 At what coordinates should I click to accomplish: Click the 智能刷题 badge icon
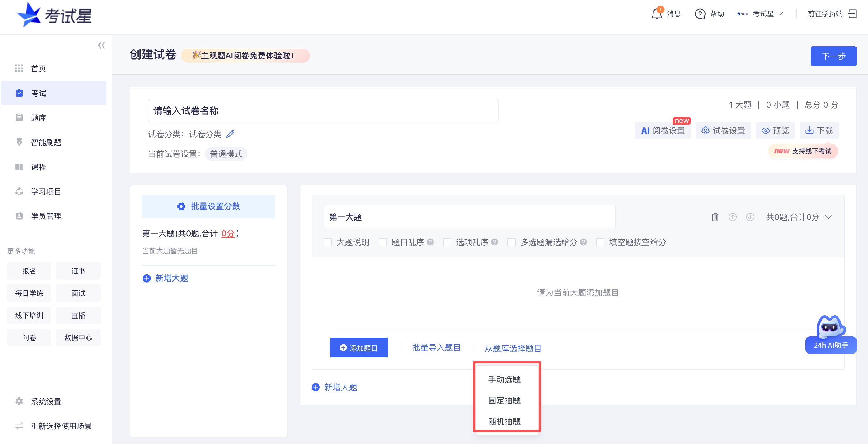coord(19,142)
